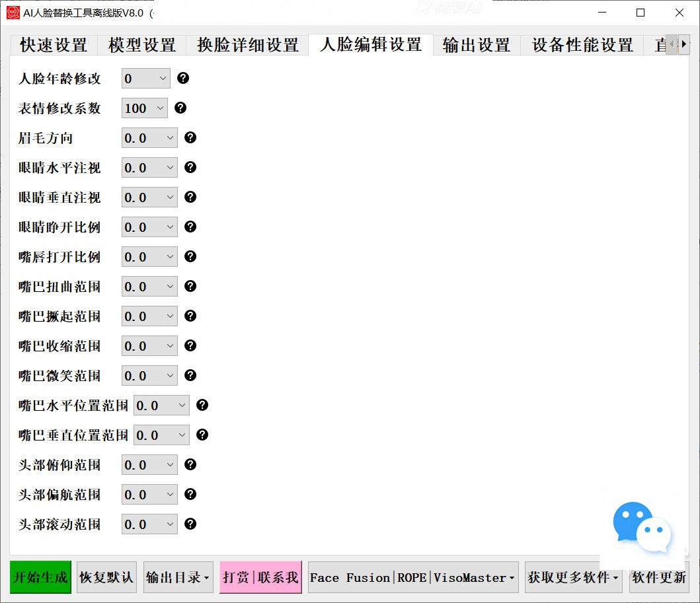
Task: Open help for 表情修改系数
Action: [180, 108]
